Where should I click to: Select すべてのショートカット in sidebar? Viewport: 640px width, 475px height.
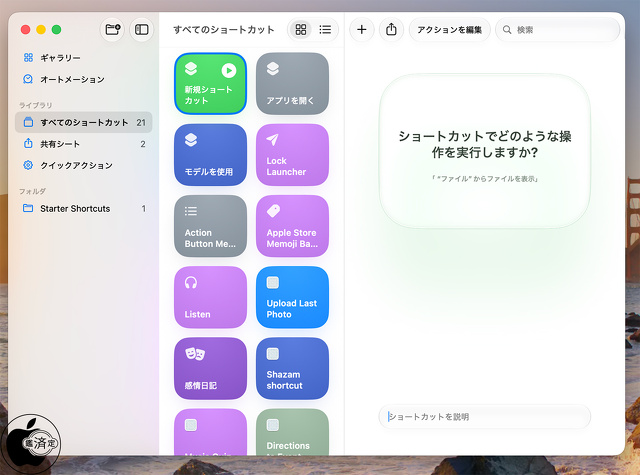point(84,122)
